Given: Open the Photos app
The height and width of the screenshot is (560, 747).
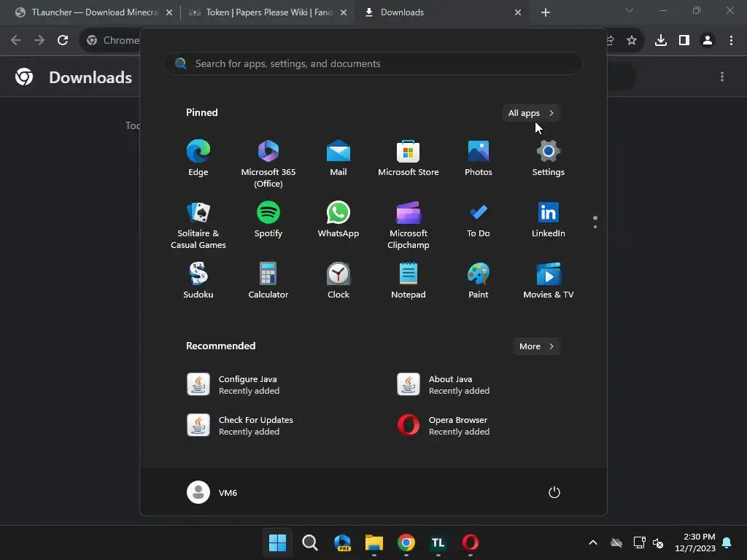Looking at the screenshot, I should [x=479, y=158].
